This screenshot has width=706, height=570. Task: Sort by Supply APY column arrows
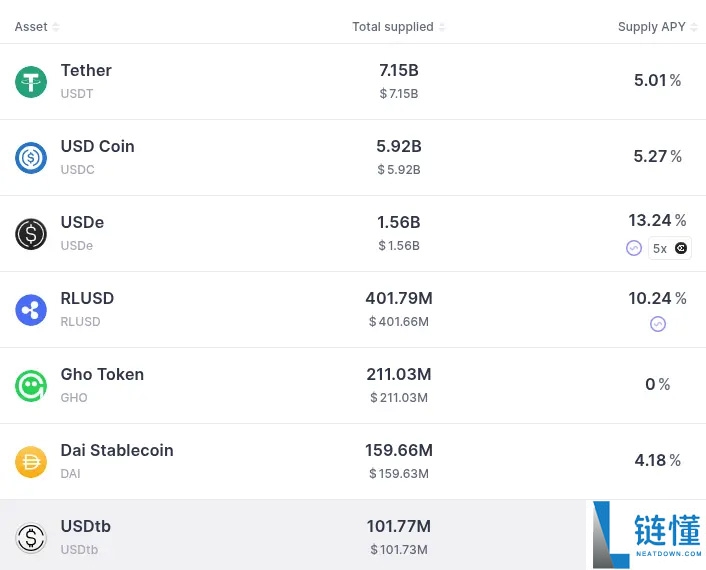(694, 27)
